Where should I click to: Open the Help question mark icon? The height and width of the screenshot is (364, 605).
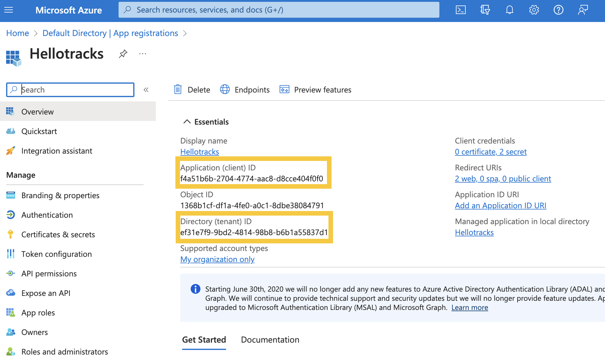(x=558, y=10)
